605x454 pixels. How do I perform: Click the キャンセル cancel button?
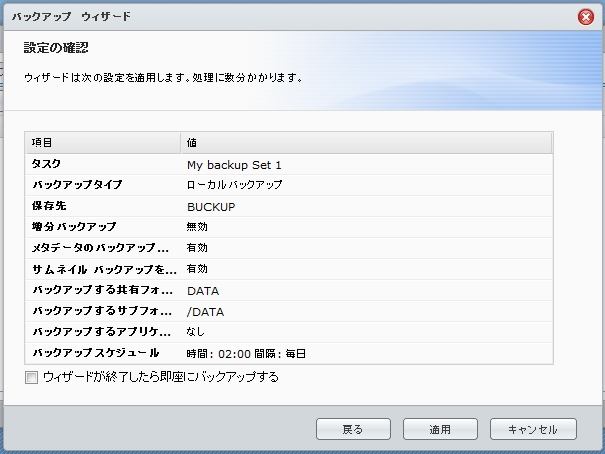coord(533,429)
